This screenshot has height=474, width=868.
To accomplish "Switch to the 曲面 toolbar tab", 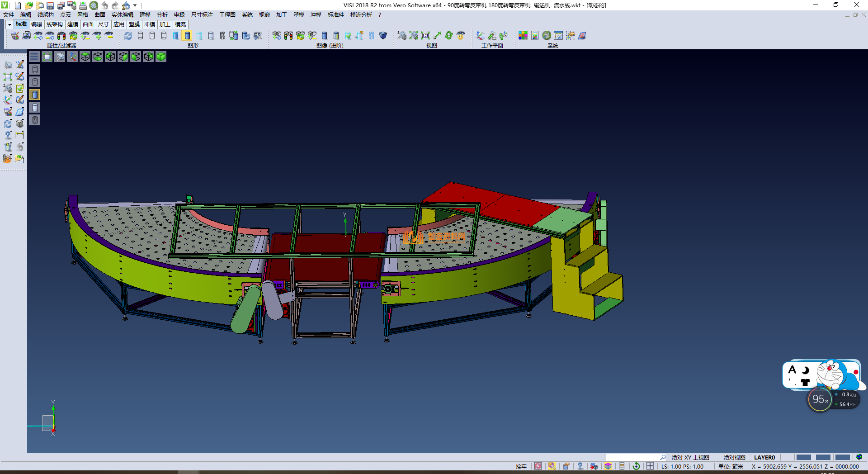I will (x=88, y=24).
